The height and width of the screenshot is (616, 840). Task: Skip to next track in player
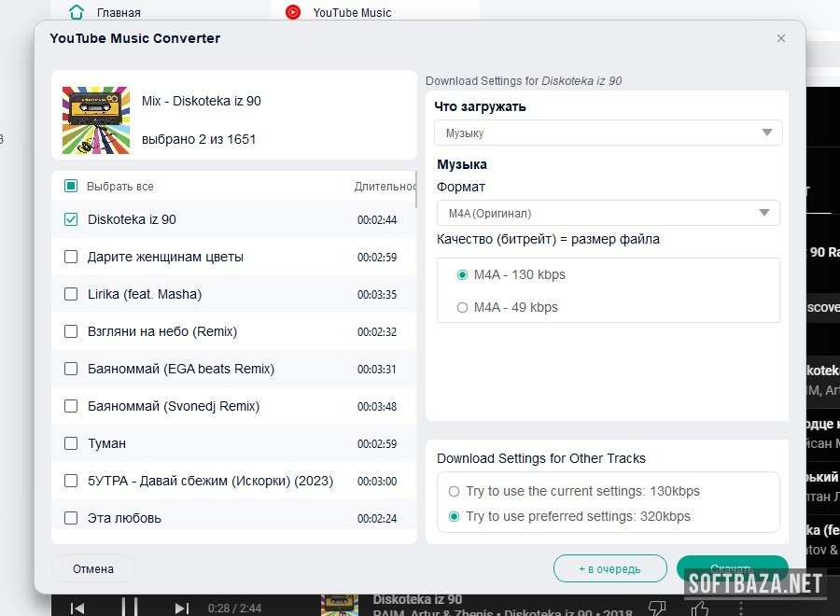click(x=182, y=608)
